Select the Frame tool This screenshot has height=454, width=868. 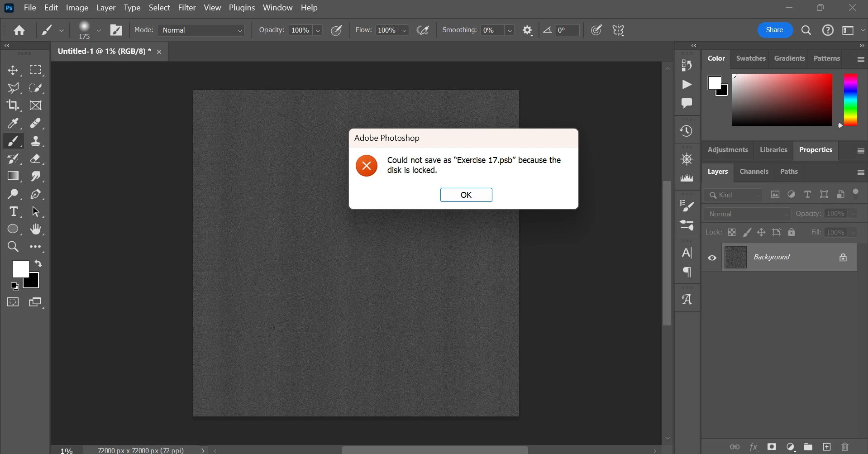36,105
